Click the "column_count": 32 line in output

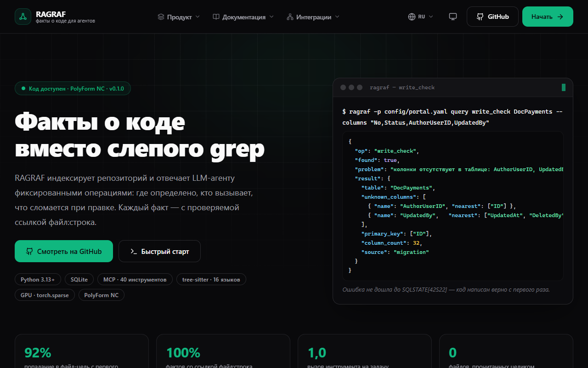pos(392,243)
